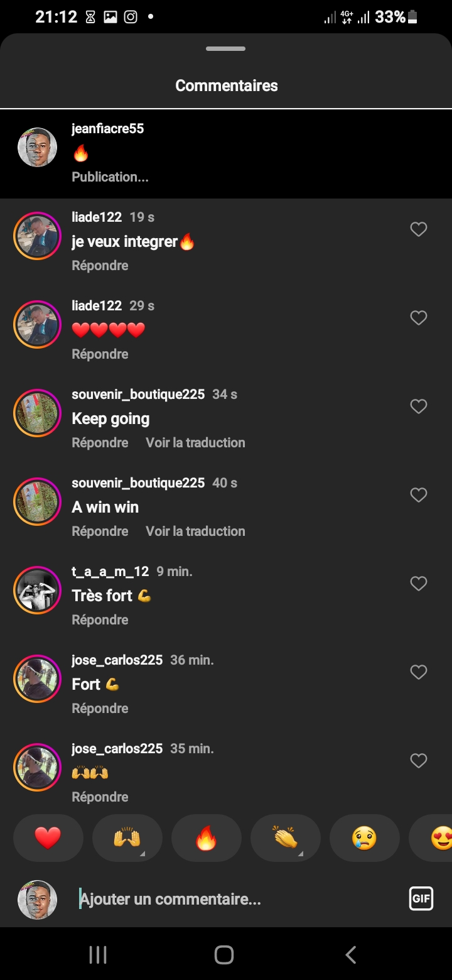Tap the drag handle above Commentaires

coord(225,49)
